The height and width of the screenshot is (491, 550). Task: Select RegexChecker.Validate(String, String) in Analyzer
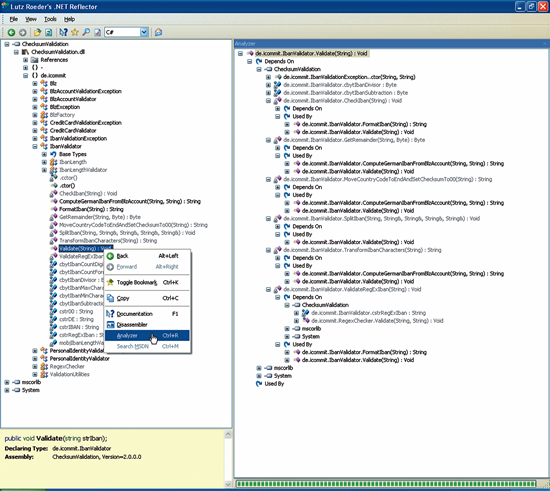(377, 321)
